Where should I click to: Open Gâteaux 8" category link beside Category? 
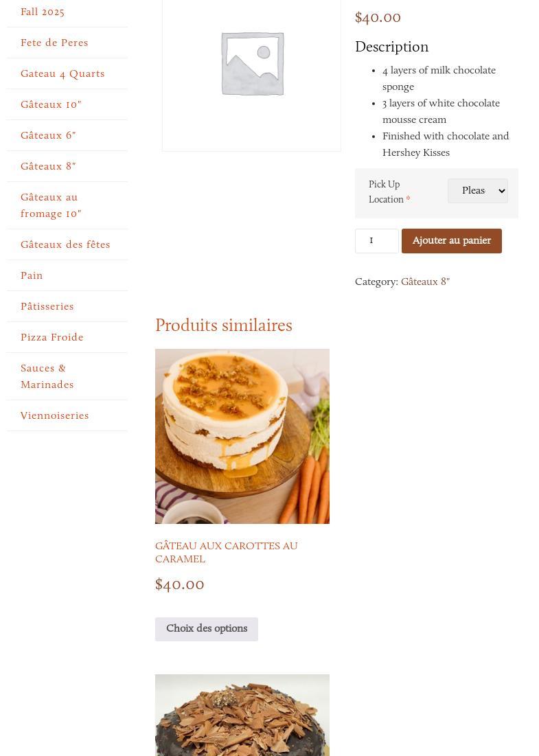tap(425, 282)
